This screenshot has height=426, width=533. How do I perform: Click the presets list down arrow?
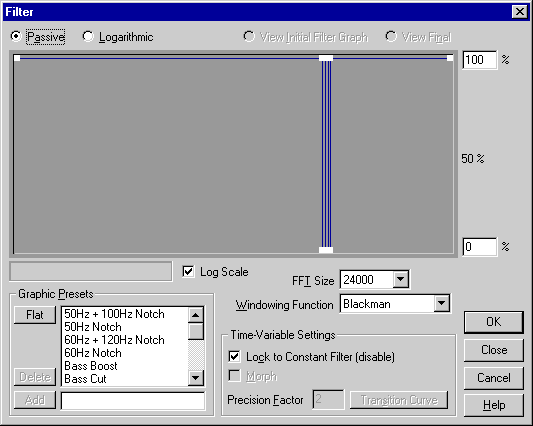(196, 377)
